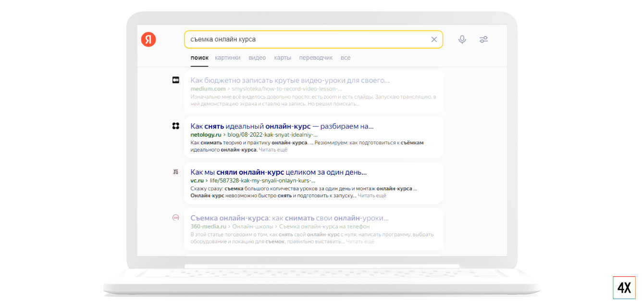Click the vc.ru favicon icon
The image size is (644, 308).
point(176,172)
